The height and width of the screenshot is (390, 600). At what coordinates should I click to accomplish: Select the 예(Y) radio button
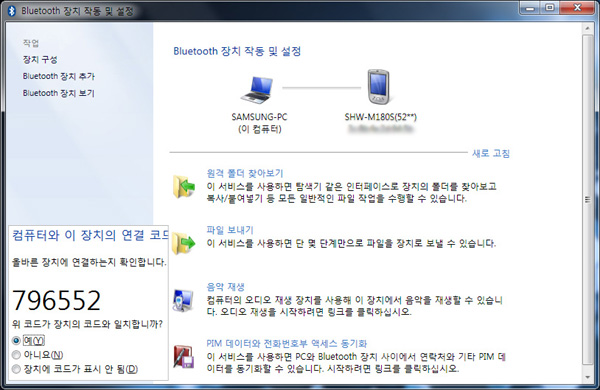[16, 340]
